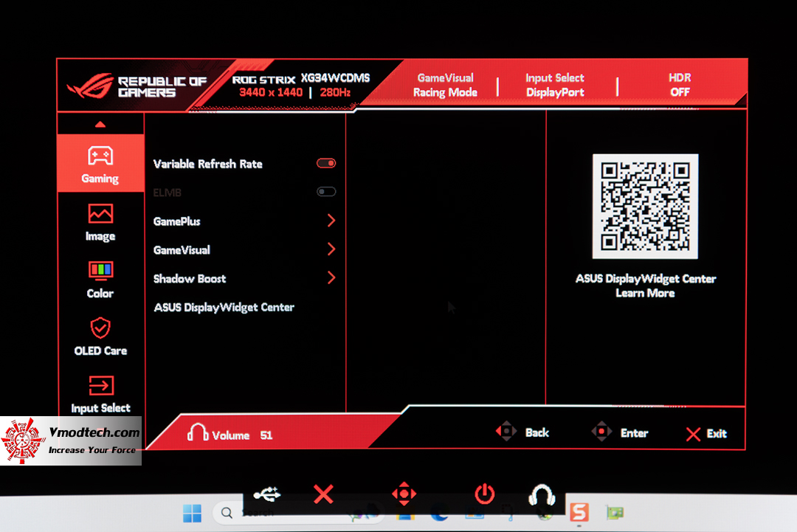Click the red joystick navigation icon in the shortcut bar
This screenshot has height=532, width=797.
pos(404,494)
